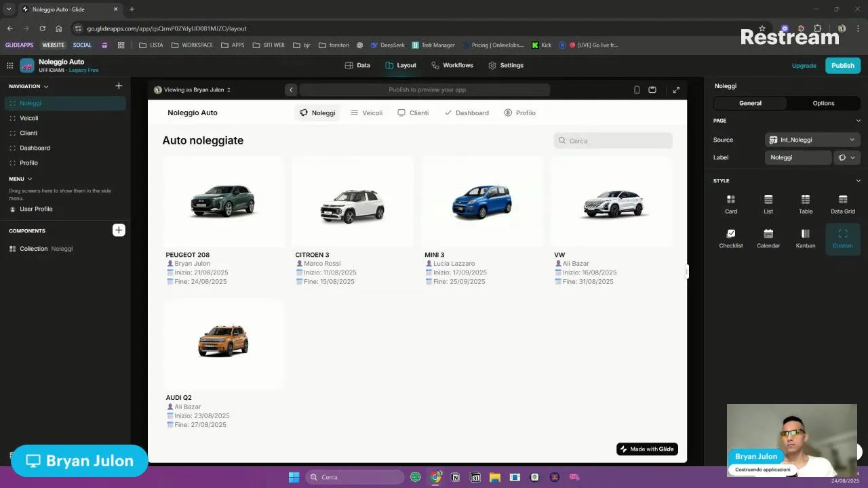This screenshot has width=868, height=488.
Task: Open the DeepSeek bookmark
Action: coord(388,45)
